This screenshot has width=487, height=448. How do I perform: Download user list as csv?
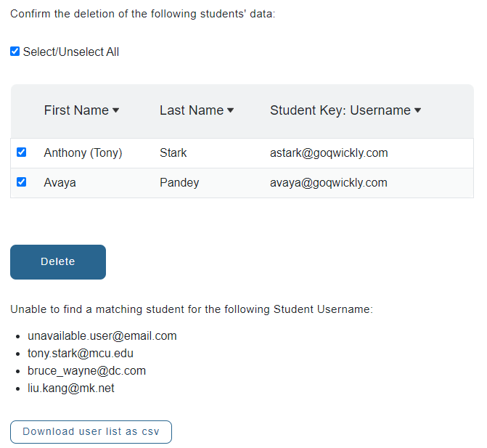coord(91,432)
